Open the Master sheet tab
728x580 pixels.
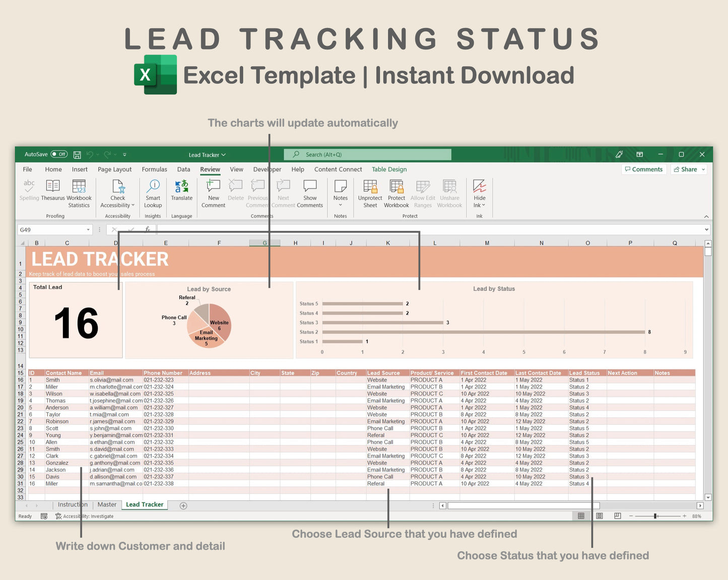pyautogui.click(x=107, y=504)
